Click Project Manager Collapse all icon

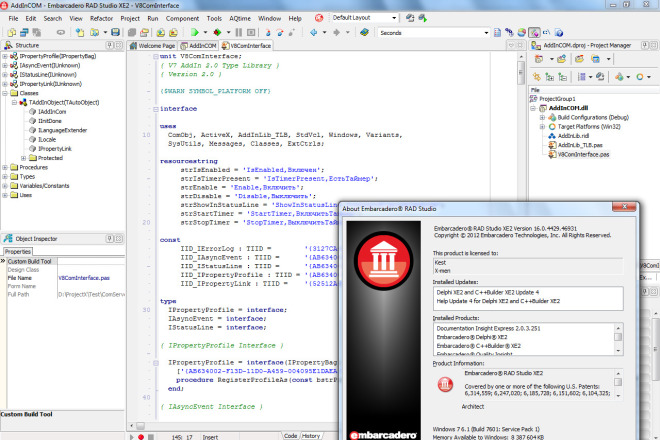pos(563,77)
